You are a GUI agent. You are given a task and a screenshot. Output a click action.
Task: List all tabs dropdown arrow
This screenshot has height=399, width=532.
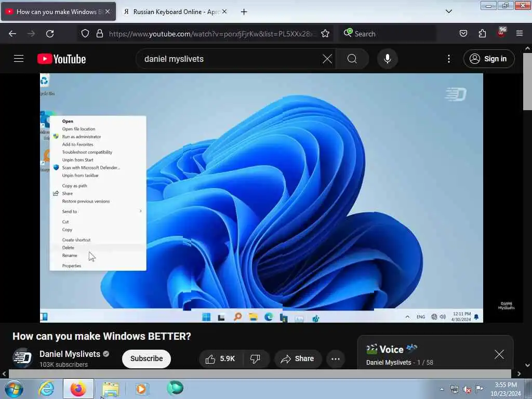pyautogui.click(x=448, y=11)
